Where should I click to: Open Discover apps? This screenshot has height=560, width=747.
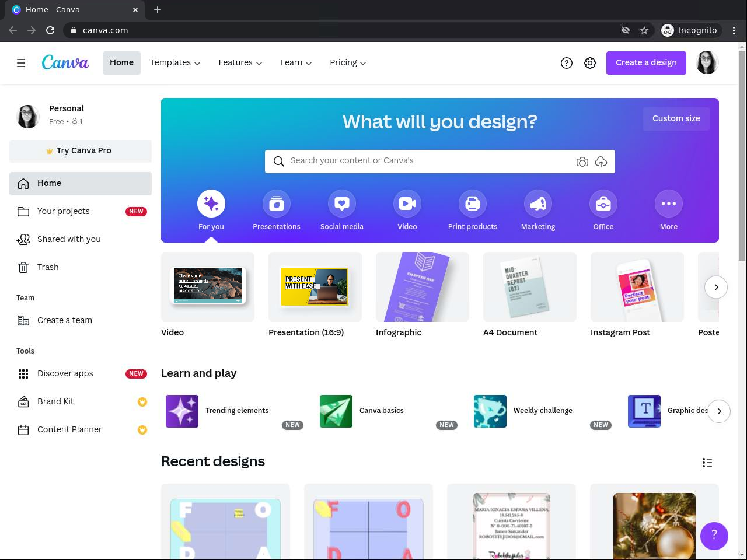(81, 374)
